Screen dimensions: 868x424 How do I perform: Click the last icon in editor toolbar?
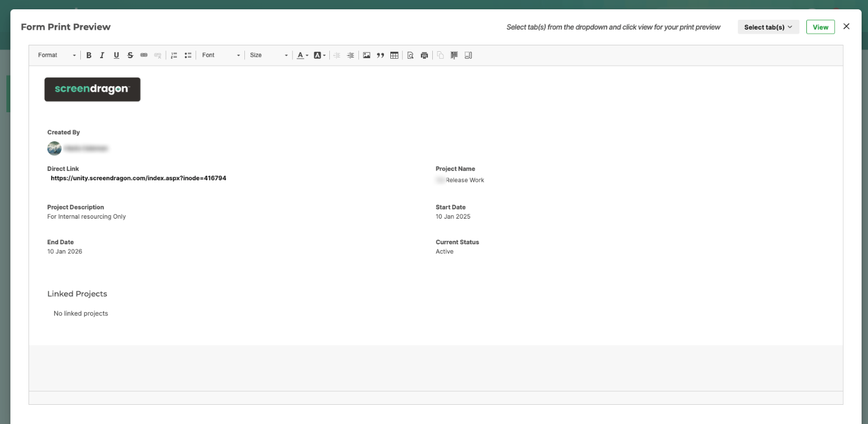pyautogui.click(x=468, y=55)
